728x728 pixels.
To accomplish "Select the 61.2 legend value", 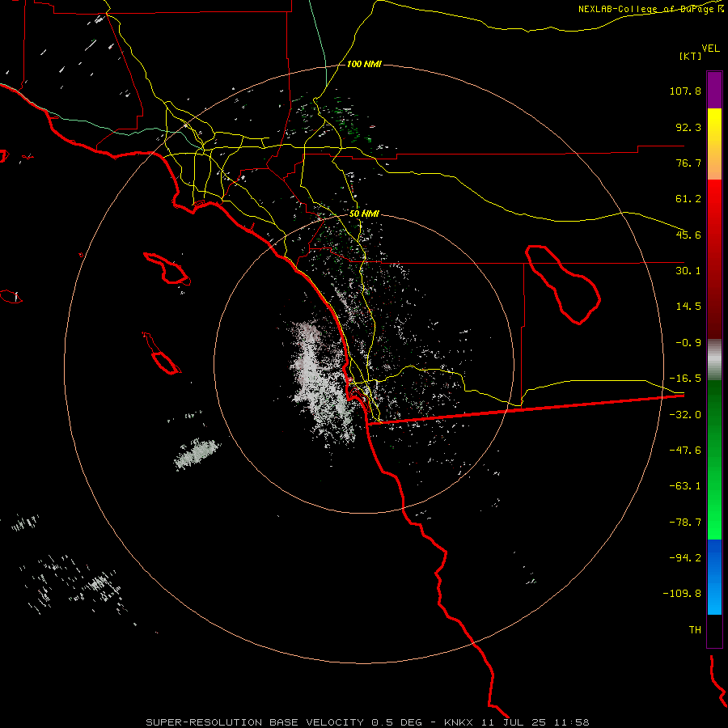I will tap(688, 199).
